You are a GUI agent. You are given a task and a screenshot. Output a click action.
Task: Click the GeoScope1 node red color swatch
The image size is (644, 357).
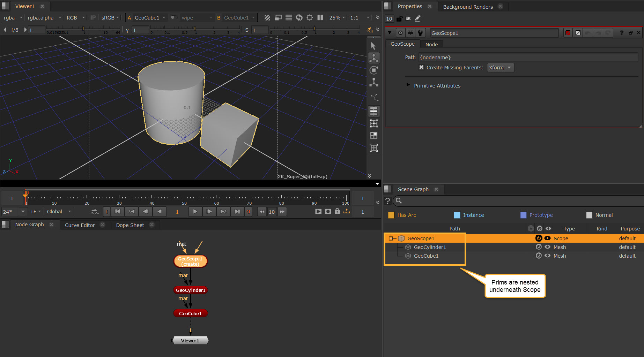[568, 33]
